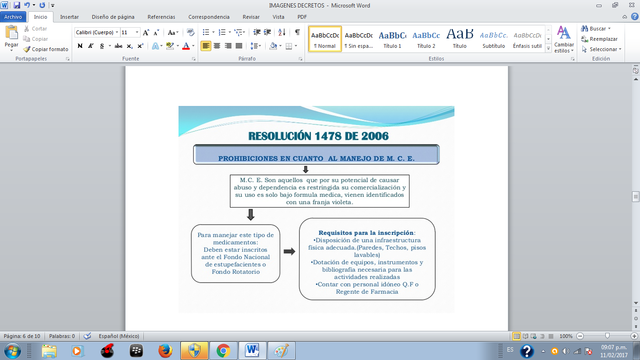Open Cambiar estilos menu
The width and height of the screenshot is (640, 360).
click(x=564, y=39)
